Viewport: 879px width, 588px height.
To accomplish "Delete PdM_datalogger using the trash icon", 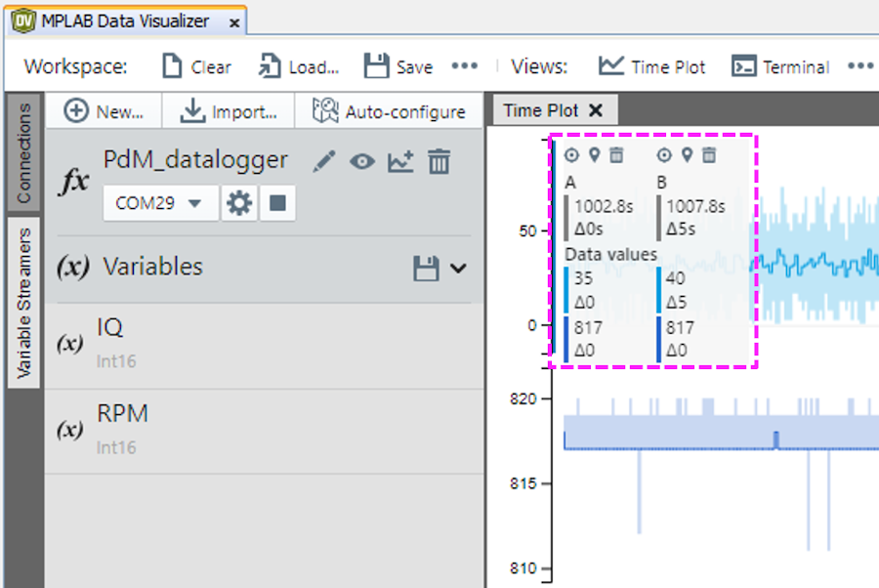I will coord(439,162).
